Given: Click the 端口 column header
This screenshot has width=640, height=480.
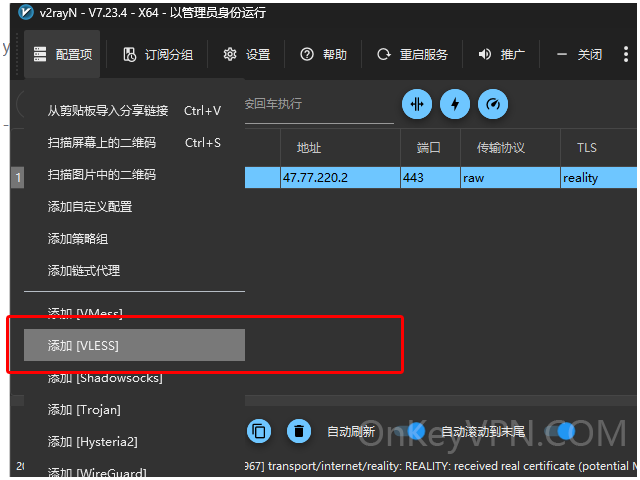Looking at the screenshot, I should click(x=430, y=148).
